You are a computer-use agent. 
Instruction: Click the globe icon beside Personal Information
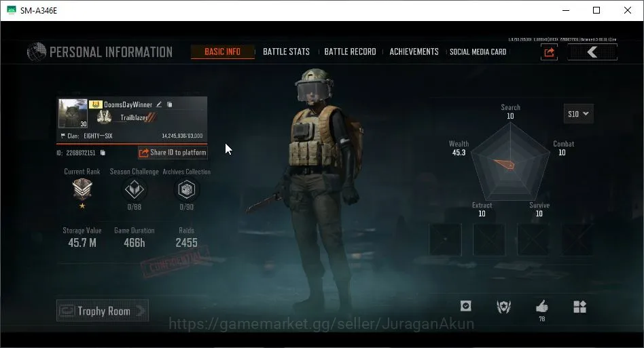(x=37, y=52)
